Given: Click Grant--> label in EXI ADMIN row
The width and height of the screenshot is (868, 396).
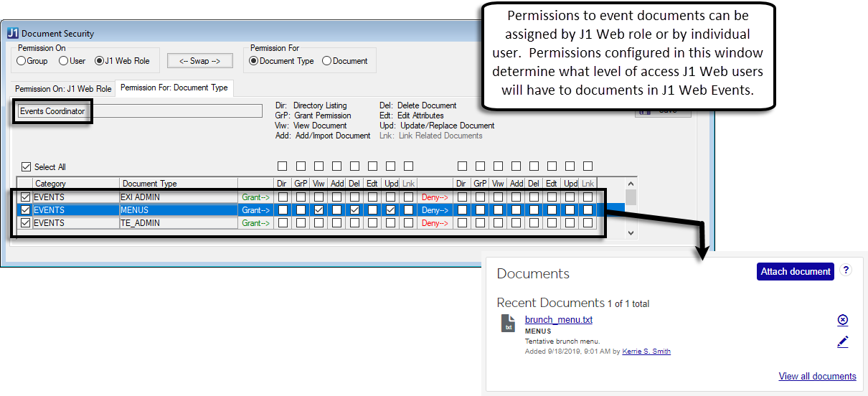Looking at the screenshot, I should point(256,197).
